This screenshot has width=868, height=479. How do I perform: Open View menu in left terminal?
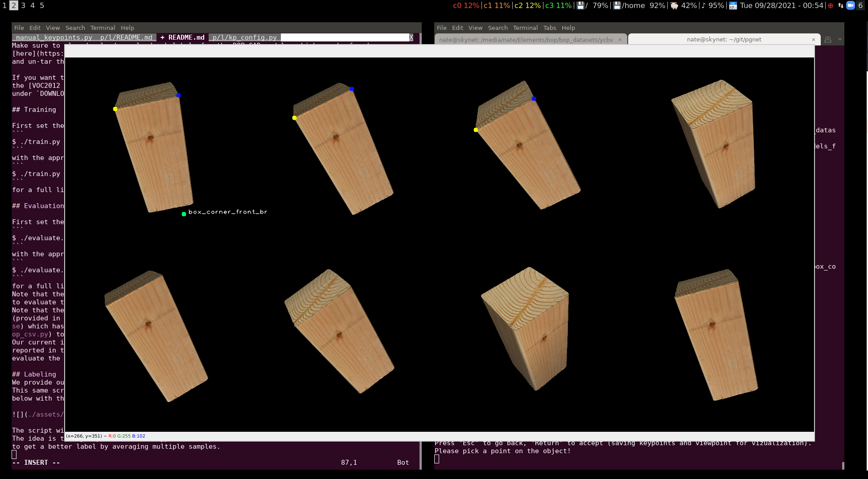(x=53, y=28)
